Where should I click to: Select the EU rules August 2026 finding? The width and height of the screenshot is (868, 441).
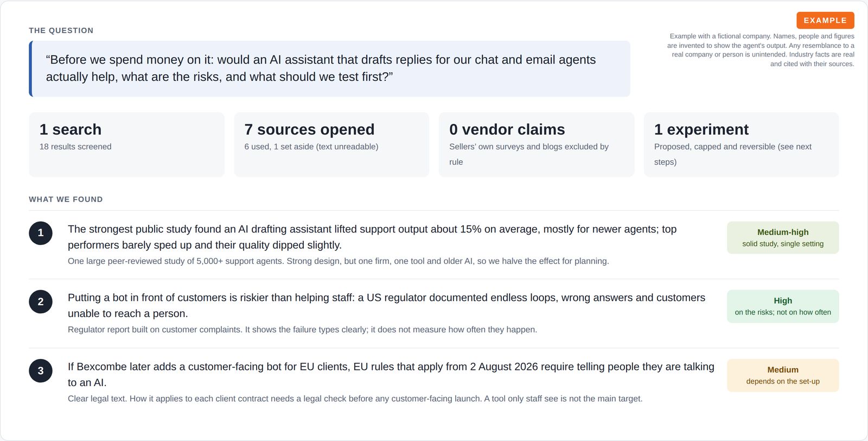pos(391,374)
